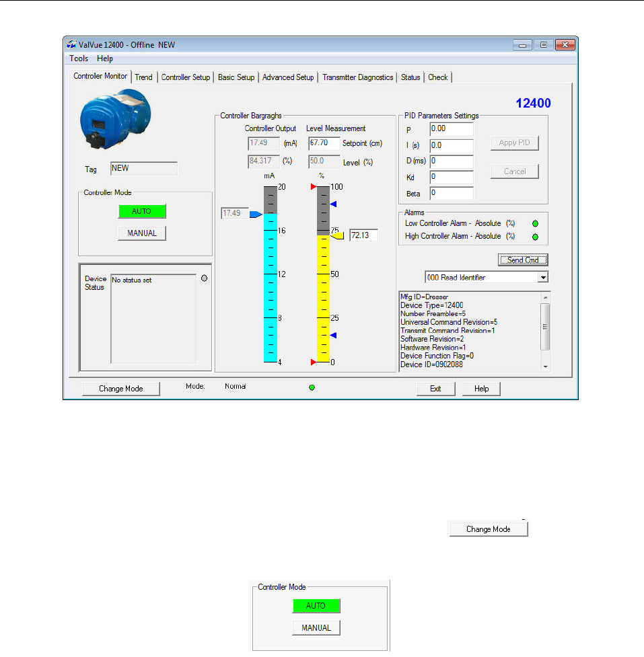The height and width of the screenshot is (657, 644).
Task: Open the Check tab
Action: [x=438, y=77]
